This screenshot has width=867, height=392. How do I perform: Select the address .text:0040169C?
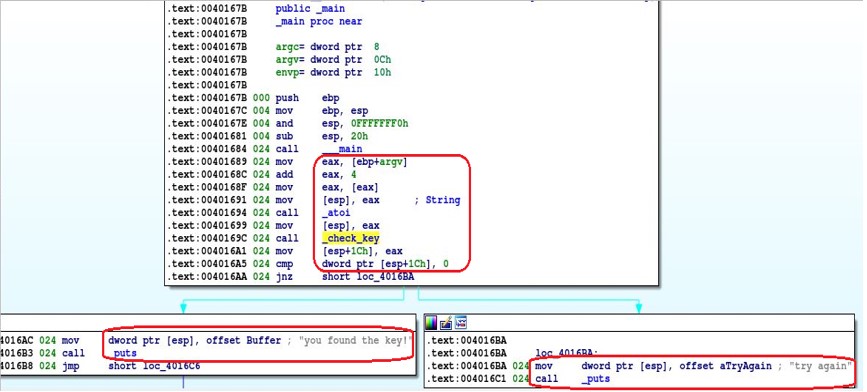(207, 238)
